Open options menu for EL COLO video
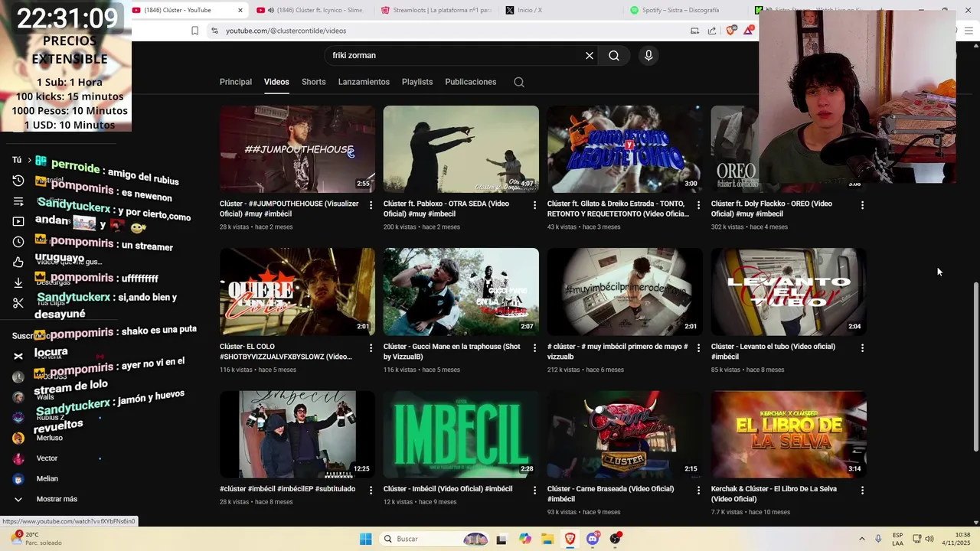The height and width of the screenshot is (551, 980). (371, 347)
